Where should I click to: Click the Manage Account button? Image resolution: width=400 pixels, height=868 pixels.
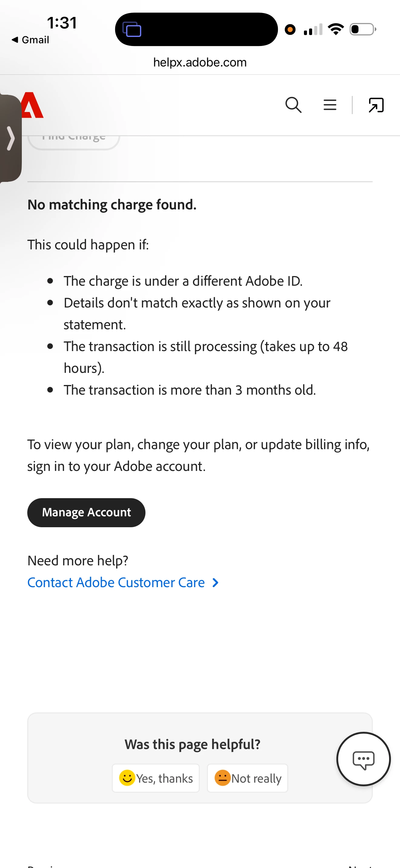pos(86,512)
